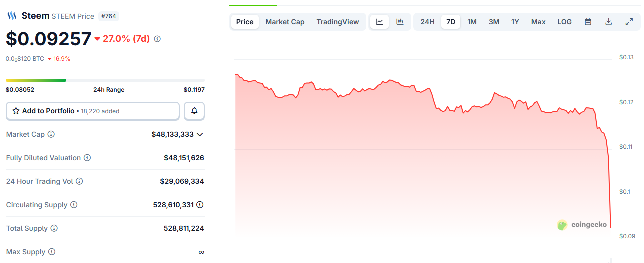Click the #764 rank badge
Viewport: 644px width, 263px height.
tap(108, 16)
